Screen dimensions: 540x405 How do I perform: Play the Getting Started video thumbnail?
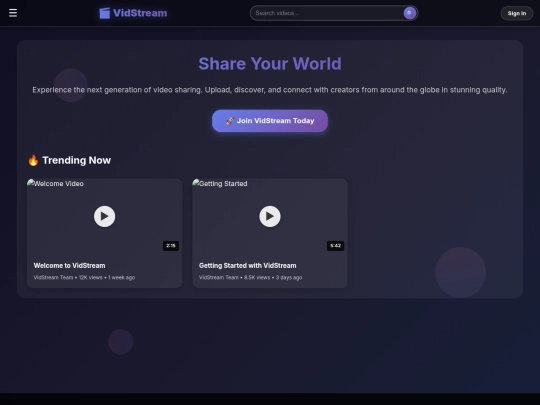pyautogui.click(x=270, y=216)
